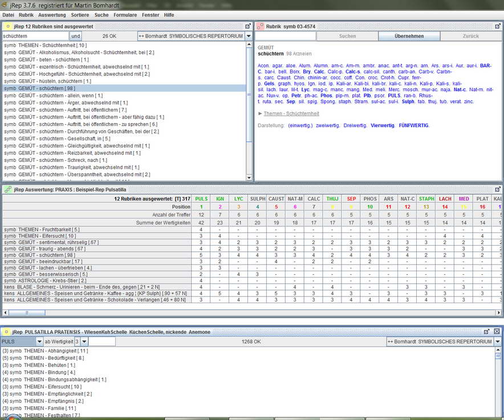Open the Auswertung menu

coord(52,15)
